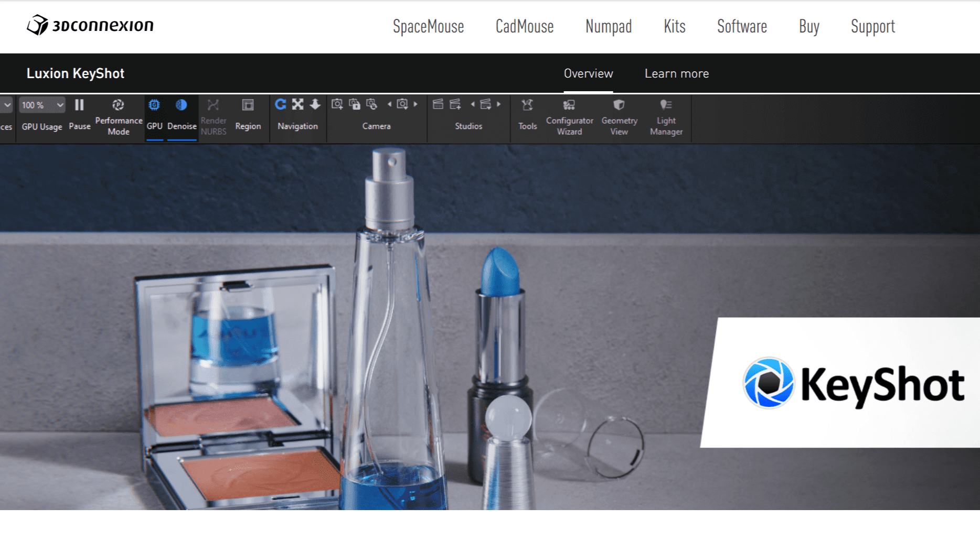This screenshot has width=980, height=551.
Task: Click the Luxion KeyShot title
Action: click(x=76, y=73)
